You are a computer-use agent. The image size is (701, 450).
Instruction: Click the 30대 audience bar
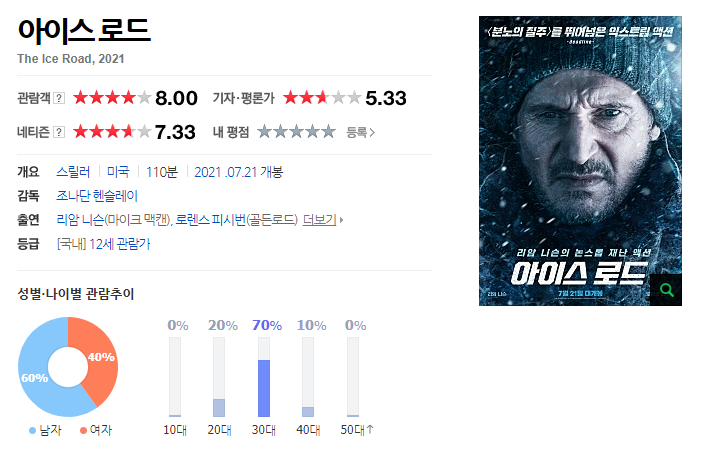[264, 377]
